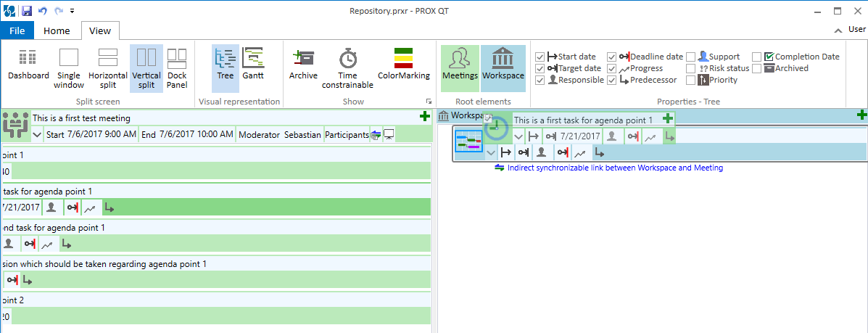Select the Gantt visual representation

pos(253,65)
